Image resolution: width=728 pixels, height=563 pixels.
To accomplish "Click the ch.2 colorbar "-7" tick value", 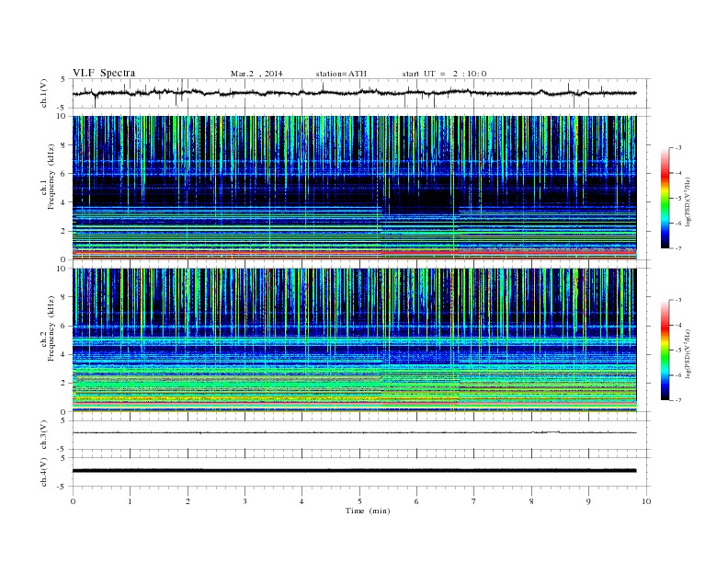I will coord(678,400).
